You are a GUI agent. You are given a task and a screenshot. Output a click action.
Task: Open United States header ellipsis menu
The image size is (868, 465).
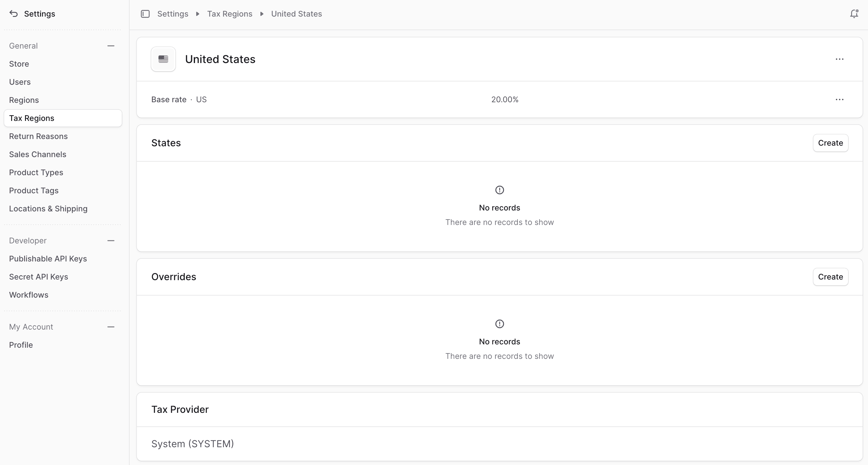(x=839, y=59)
